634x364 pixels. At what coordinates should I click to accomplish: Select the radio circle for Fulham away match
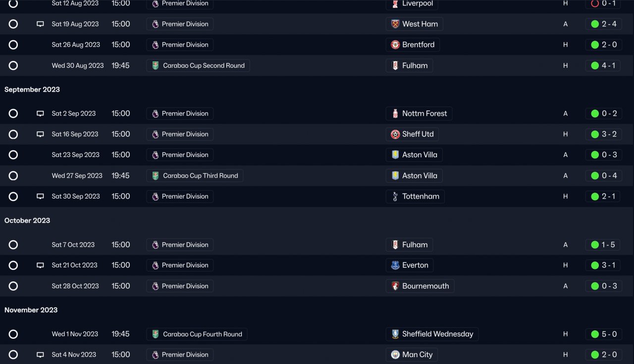[x=13, y=245]
